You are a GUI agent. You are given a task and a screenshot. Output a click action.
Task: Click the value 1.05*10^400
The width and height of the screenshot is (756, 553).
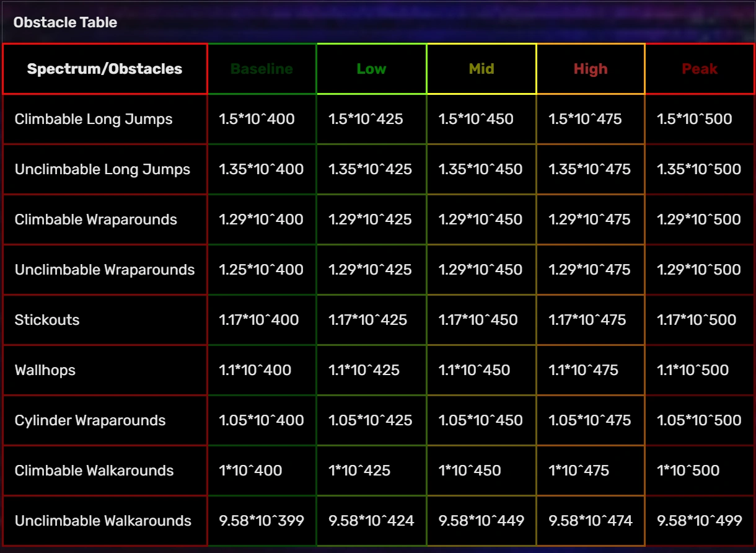point(262,420)
